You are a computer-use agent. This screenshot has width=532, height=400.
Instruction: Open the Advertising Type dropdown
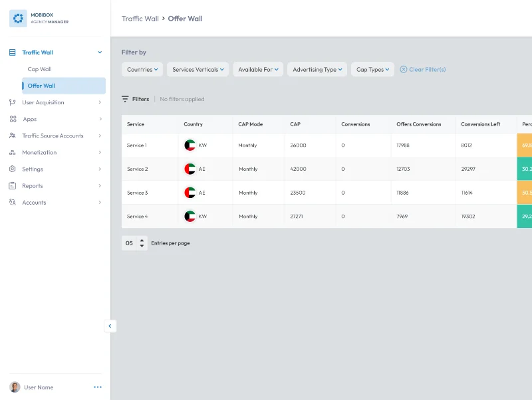click(317, 69)
